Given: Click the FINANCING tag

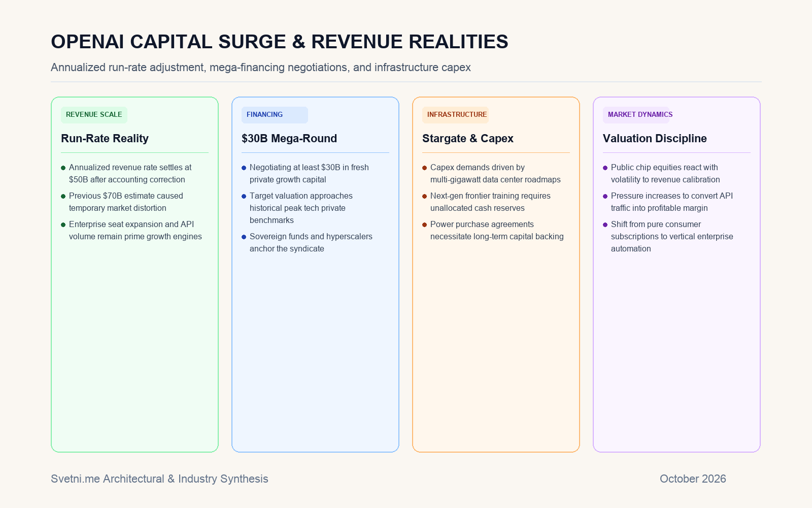Looking at the screenshot, I should (275, 115).
